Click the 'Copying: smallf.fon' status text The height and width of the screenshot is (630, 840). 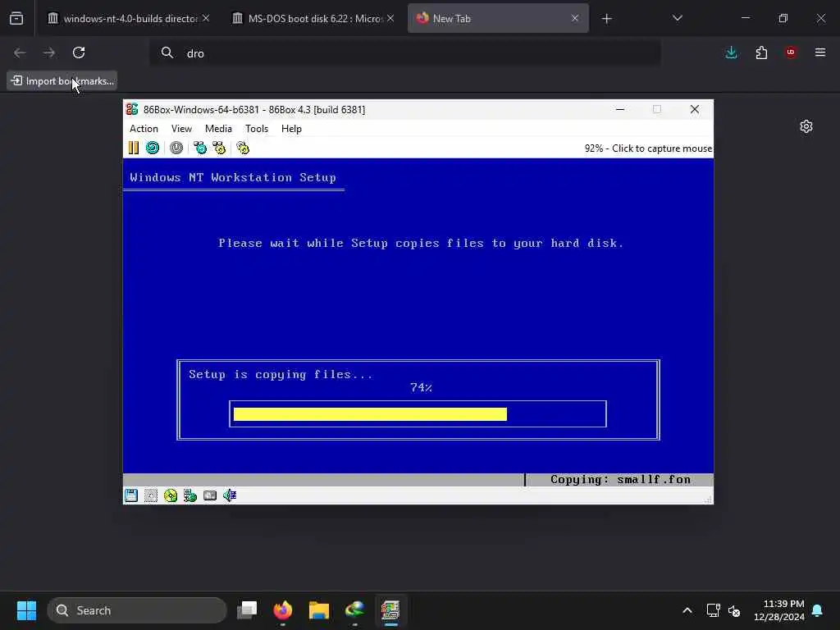620,479
